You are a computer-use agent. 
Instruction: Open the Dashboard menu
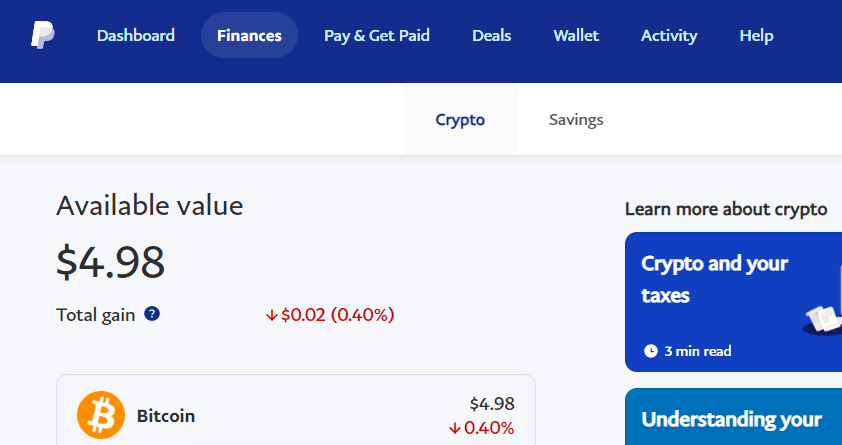tap(136, 36)
